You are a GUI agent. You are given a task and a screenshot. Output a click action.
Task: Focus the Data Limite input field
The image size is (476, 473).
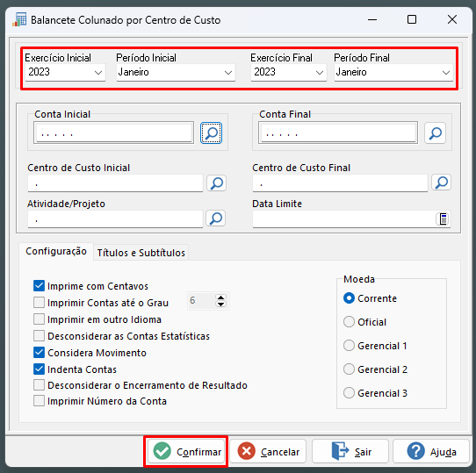click(344, 219)
